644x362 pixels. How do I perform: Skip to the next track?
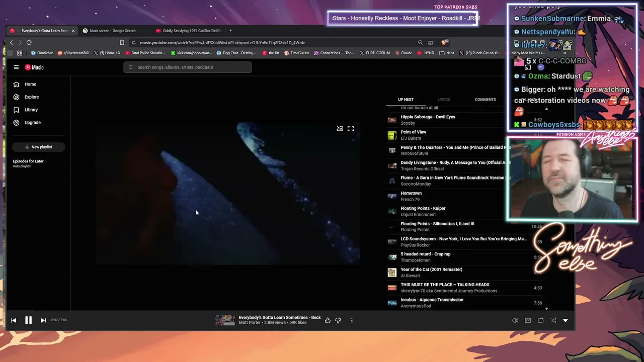pyautogui.click(x=43, y=320)
